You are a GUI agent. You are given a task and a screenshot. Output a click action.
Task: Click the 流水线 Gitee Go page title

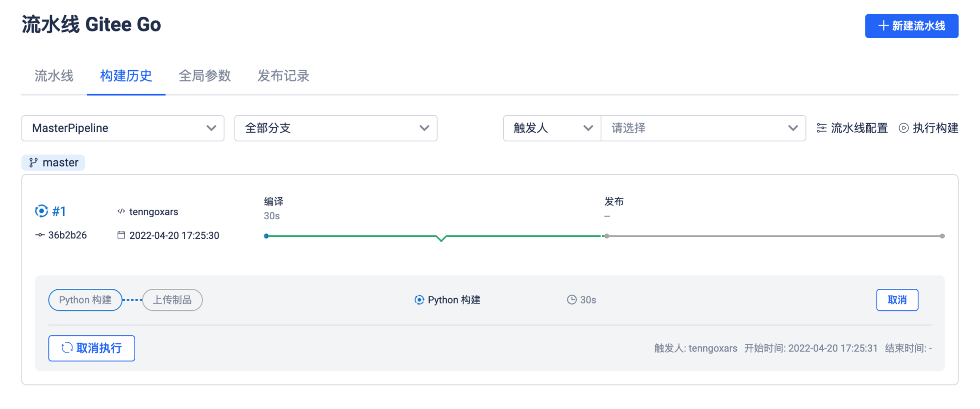click(91, 25)
